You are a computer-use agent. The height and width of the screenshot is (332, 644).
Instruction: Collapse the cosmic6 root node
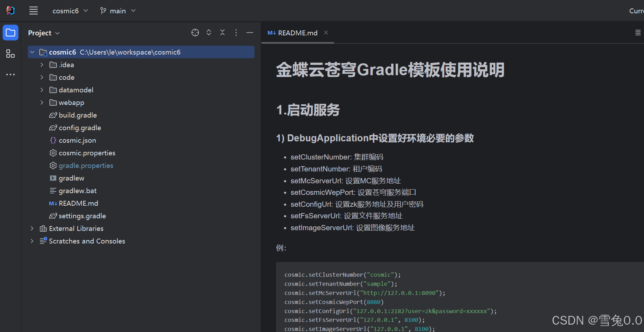click(32, 52)
